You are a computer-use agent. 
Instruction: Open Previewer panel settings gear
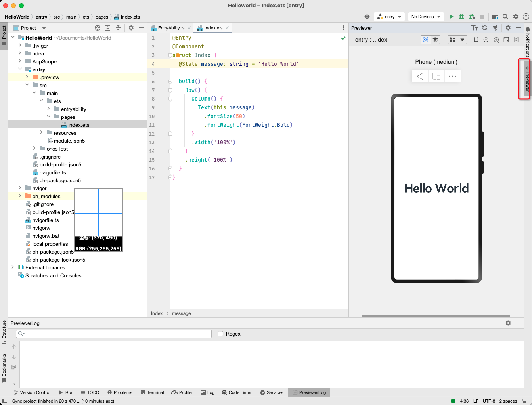[x=508, y=28]
